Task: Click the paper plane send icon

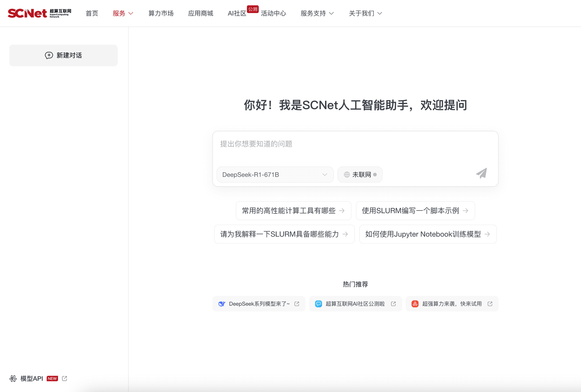Action: point(481,173)
